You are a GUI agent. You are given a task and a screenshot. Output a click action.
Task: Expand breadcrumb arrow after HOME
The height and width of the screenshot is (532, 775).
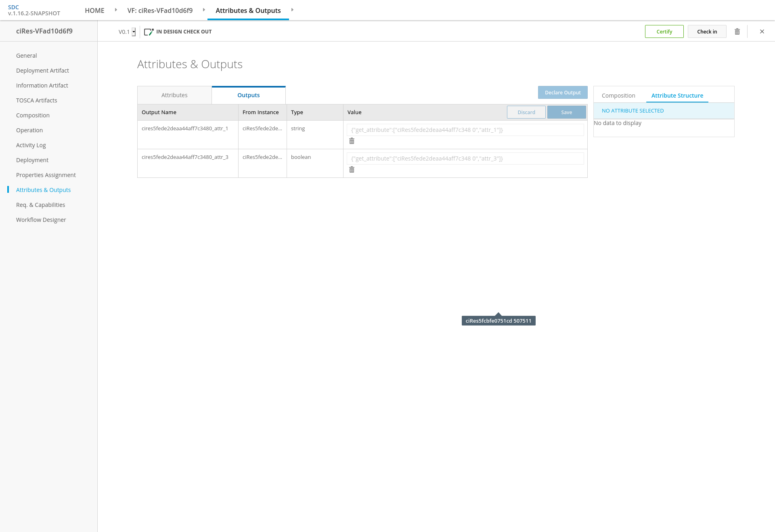[116, 10]
